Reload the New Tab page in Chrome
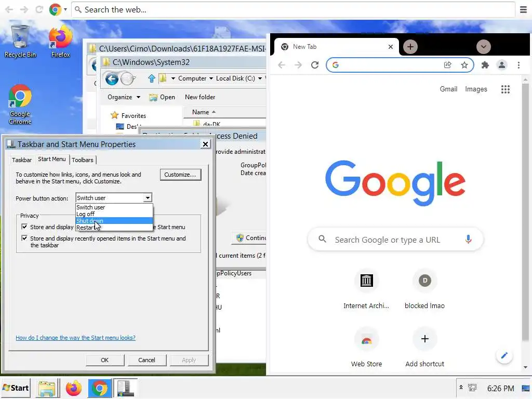 pyautogui.click(x=315, y=65)
